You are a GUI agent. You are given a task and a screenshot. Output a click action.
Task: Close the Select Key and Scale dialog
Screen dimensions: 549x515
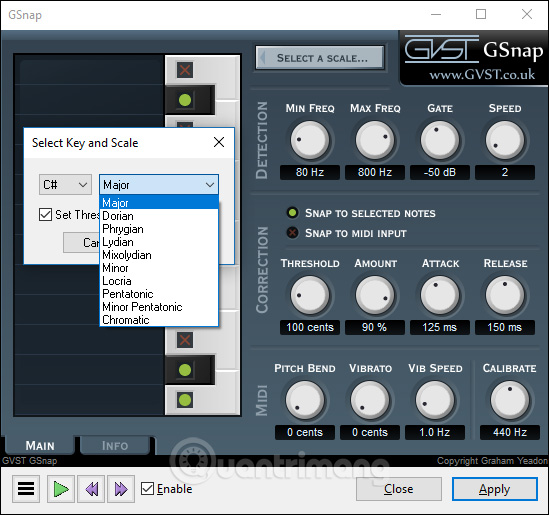219,142
